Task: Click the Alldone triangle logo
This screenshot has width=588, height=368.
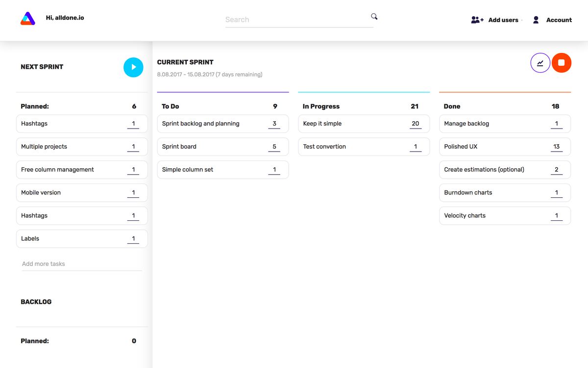Action: click(27, 19)
